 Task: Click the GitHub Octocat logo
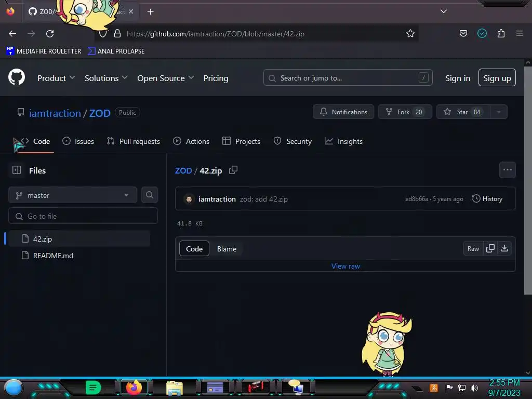16,77
